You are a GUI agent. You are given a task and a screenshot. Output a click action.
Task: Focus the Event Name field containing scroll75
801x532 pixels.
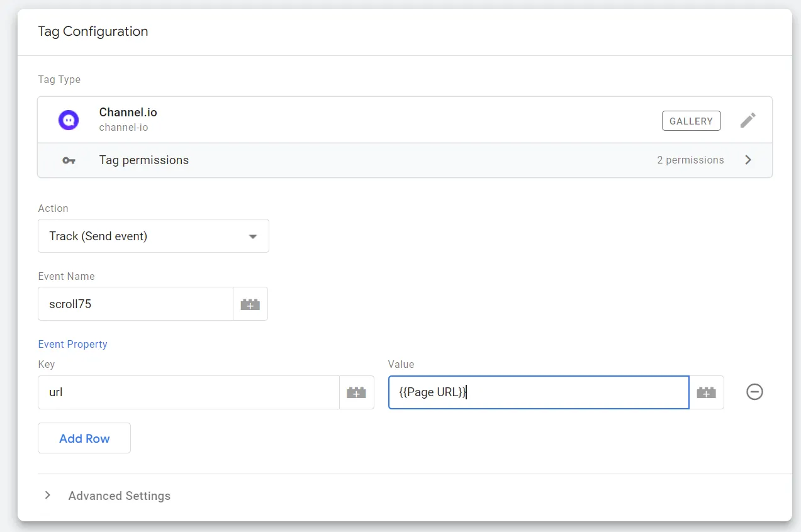click(x=135, y=304)
